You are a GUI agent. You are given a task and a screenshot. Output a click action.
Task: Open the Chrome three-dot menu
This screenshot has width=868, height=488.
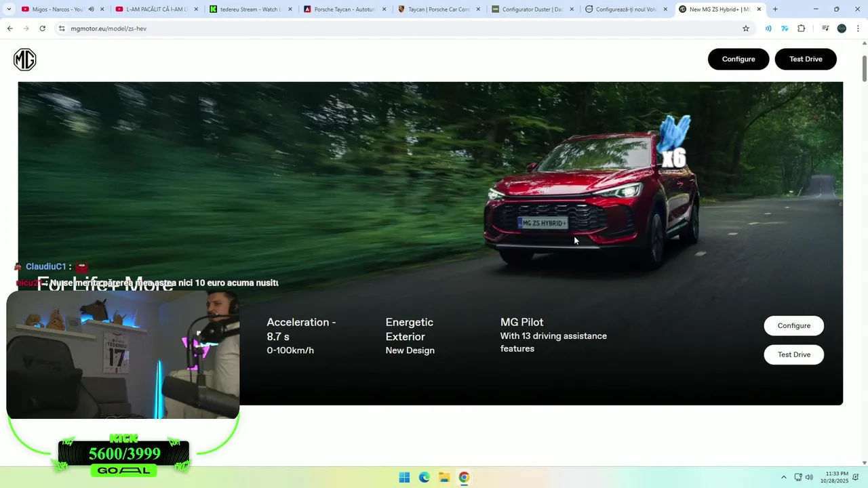[859, 28]
